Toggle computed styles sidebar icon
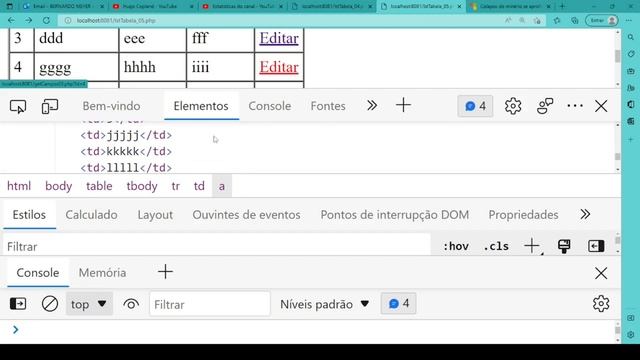This screenshot has height=360, width=640. (x=596, y=246)
